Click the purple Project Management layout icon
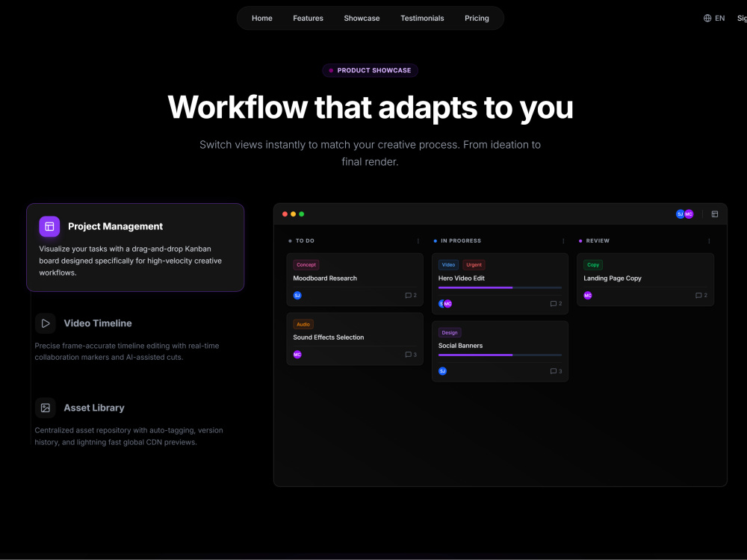 [49, 227]
